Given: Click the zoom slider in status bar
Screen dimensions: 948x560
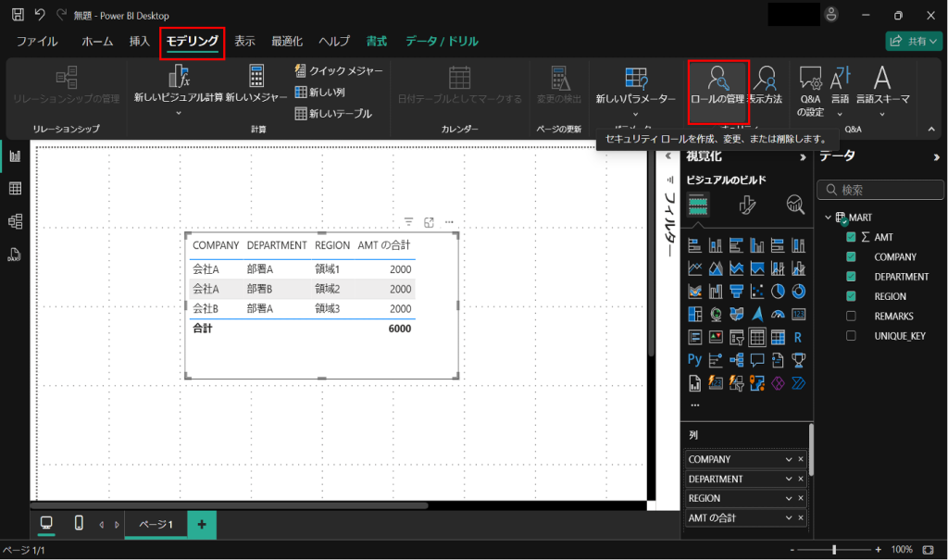Looking at the screenshot, I should coord(834,550).
